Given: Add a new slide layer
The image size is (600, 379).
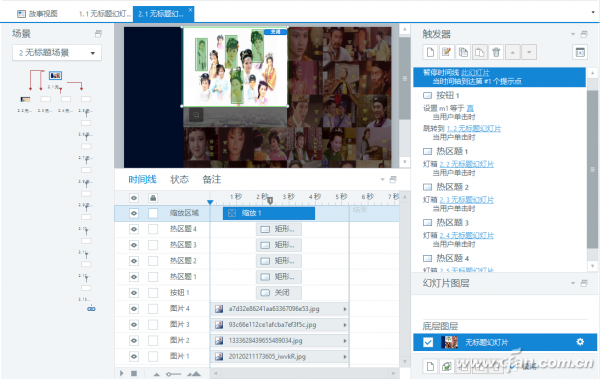Looking at the screenshot, I should [430, 366].
